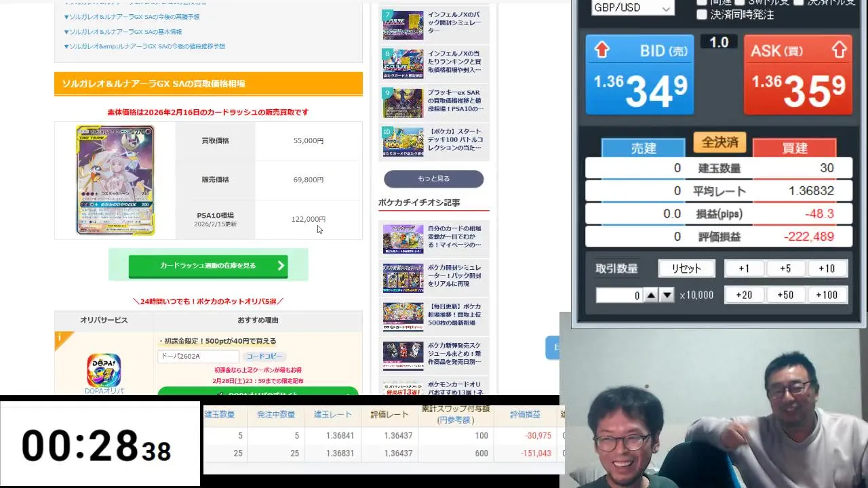Click the 建玉数量 column header in positions table
Screen dimensions: 868x488
coord(220,414)
